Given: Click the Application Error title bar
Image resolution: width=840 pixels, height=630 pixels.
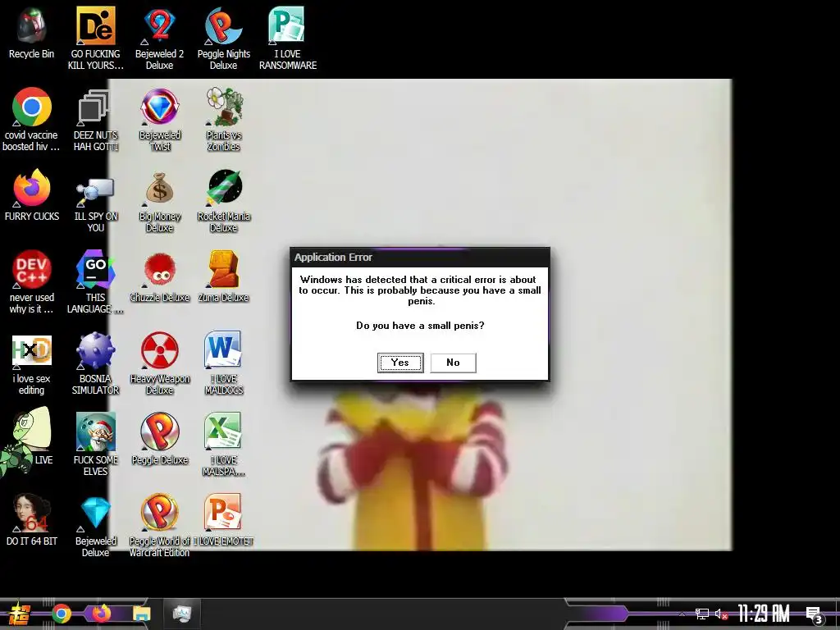Looking at the screenshot, I should [420, 258].
